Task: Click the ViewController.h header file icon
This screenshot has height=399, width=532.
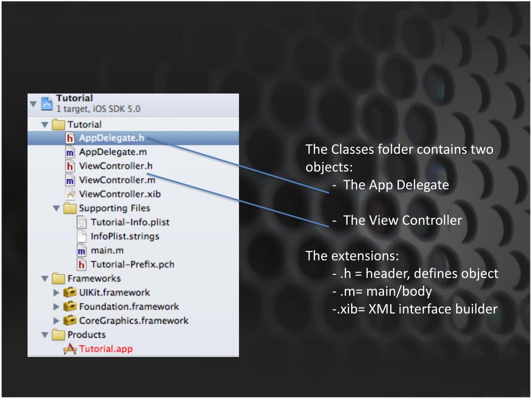Action: coord(70,166)
